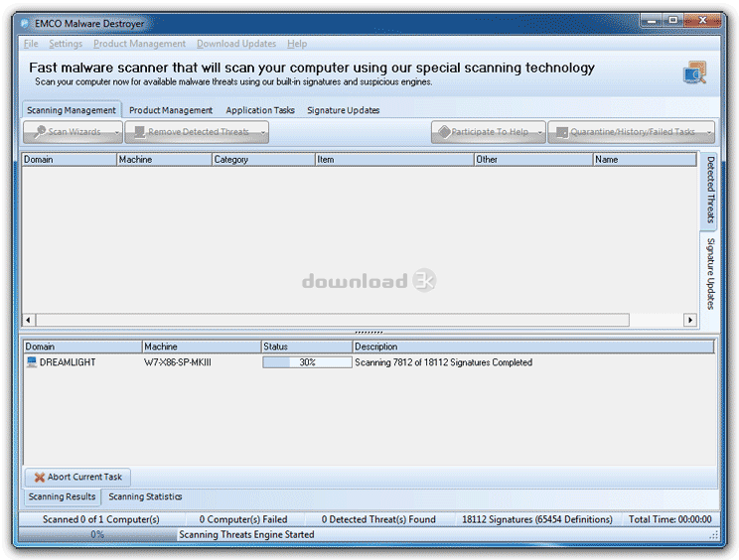Open the Help menu
Viewport: 739px width, 560px height.
(297, 44)
